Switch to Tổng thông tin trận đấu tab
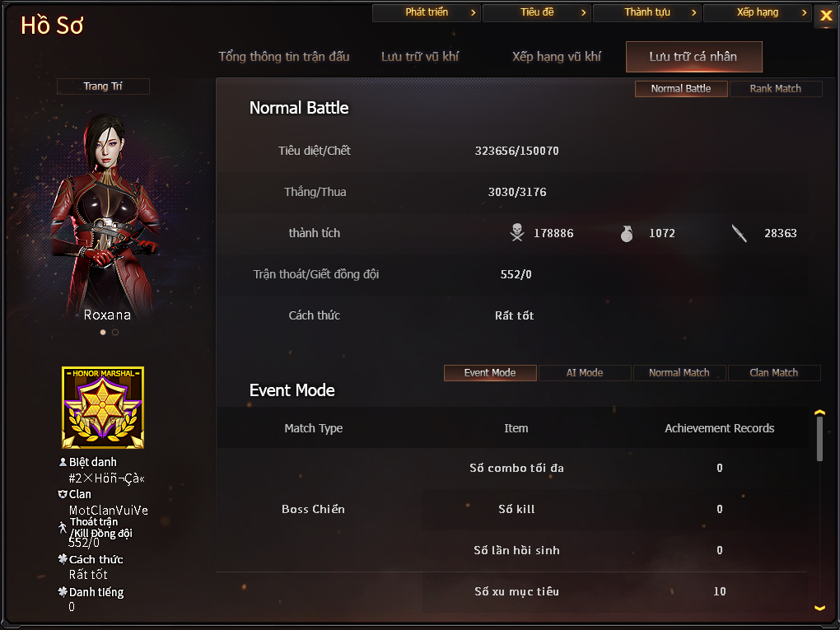The height and width of the screenshot is (630, 840). pyautogui.click(x=284, y=56)
